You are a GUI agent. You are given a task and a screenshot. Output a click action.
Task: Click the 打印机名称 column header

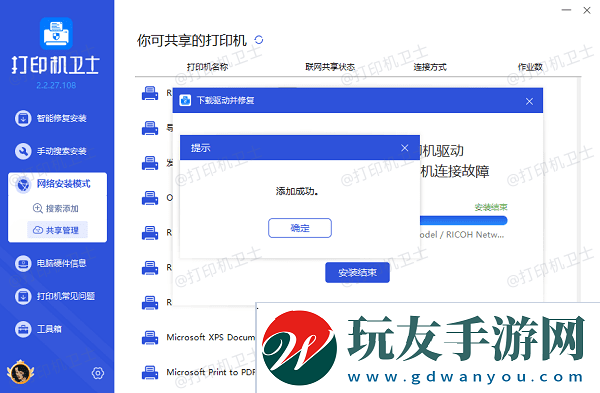point(207,67)
